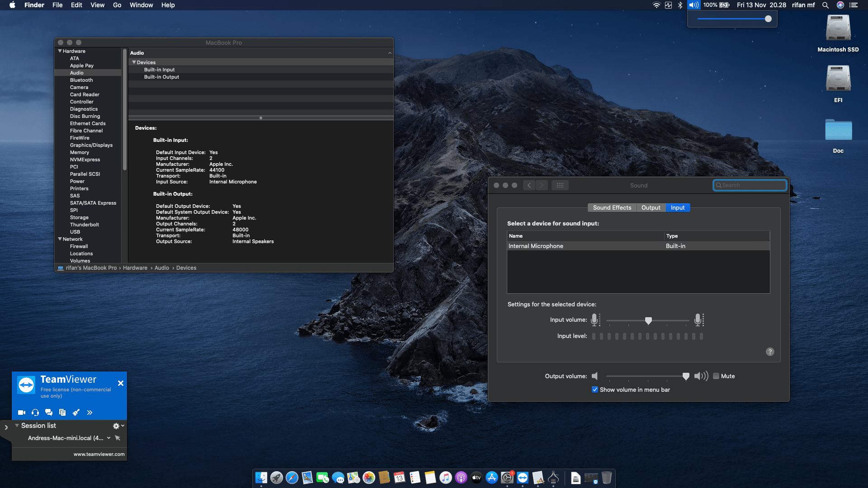This screenshot has width=868, height=488.
Task: Click the Search field in Sound preferences
Action: point(750,185)
